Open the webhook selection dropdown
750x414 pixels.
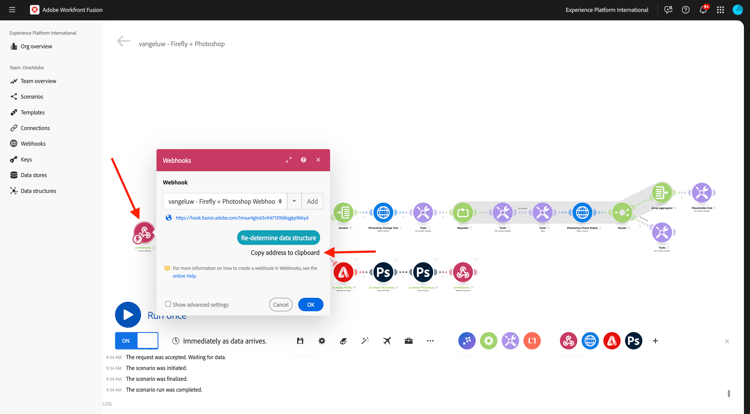(225, 201)
